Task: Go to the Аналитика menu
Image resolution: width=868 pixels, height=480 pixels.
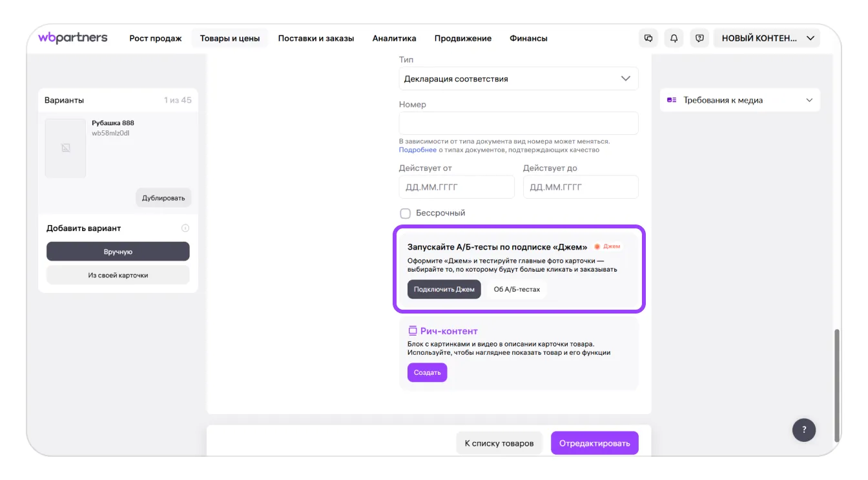Action: [x=394, y=38]
